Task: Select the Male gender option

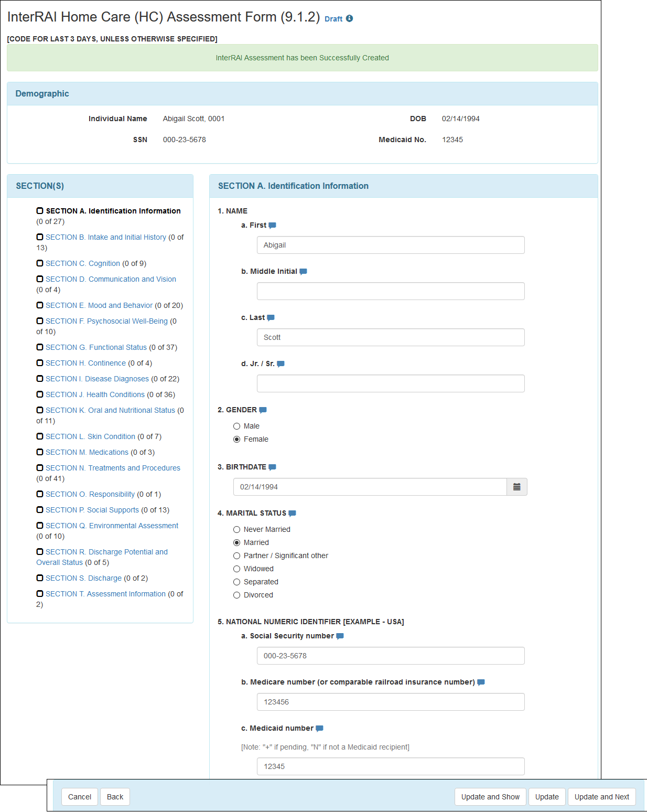Action: 237,426
